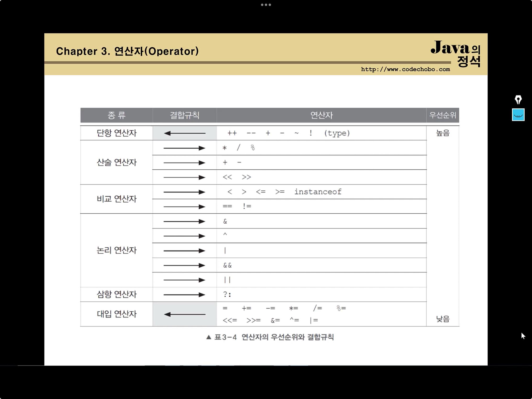Image resolution: width=532 pixels, height=399 pixels.
Task: Click the ^ XOR operator cell
Action: click(321, 236)
